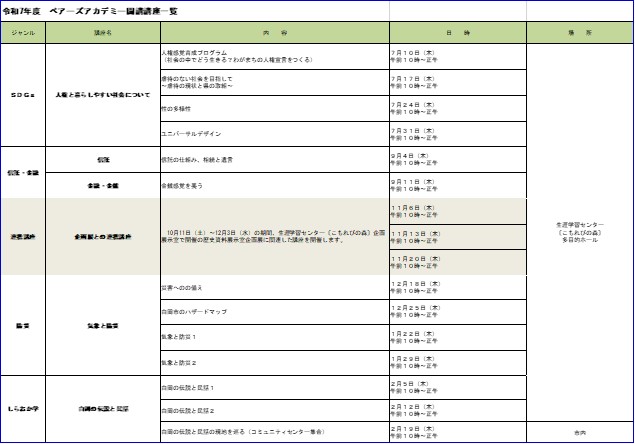Click the 講座名 column header
635x444 pixels.
point(103,33)
